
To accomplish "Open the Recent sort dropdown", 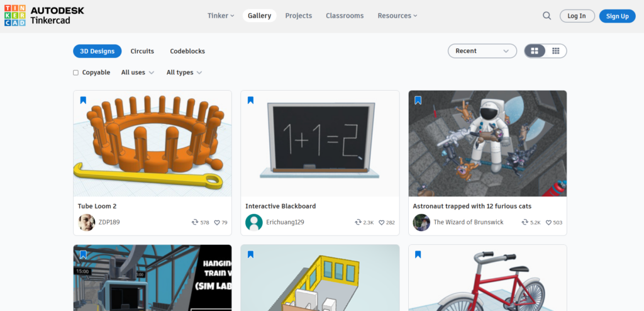I will tap(482, 51).
